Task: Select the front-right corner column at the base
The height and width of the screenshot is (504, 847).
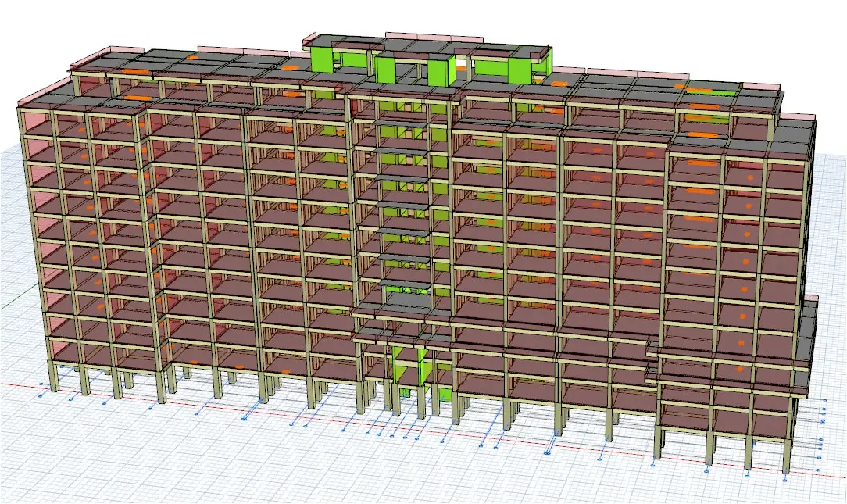Action: click(x=786, y=457)
